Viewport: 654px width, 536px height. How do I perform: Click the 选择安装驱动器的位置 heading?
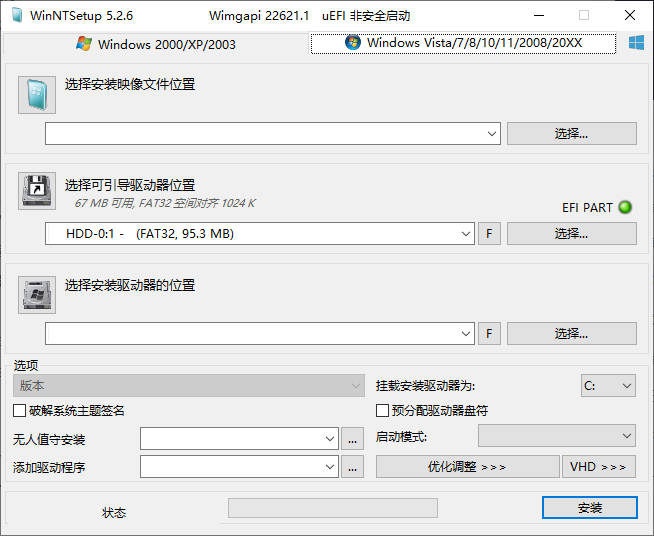pos(130,285)
